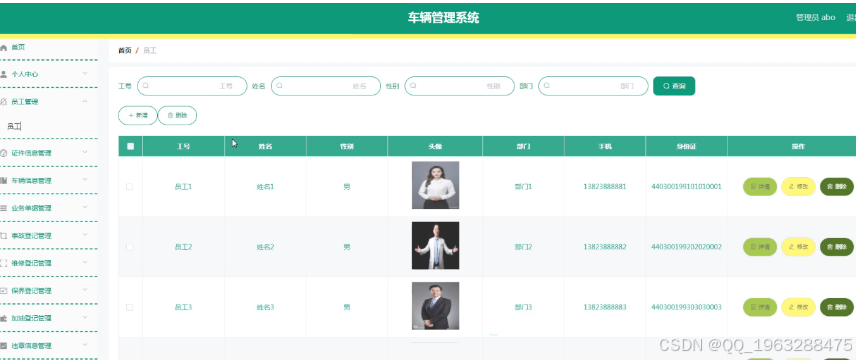856x360 pixels.
Task: Click the icon beside 加油登记管理
Action: pyautogui.click(x=3, y=318)
